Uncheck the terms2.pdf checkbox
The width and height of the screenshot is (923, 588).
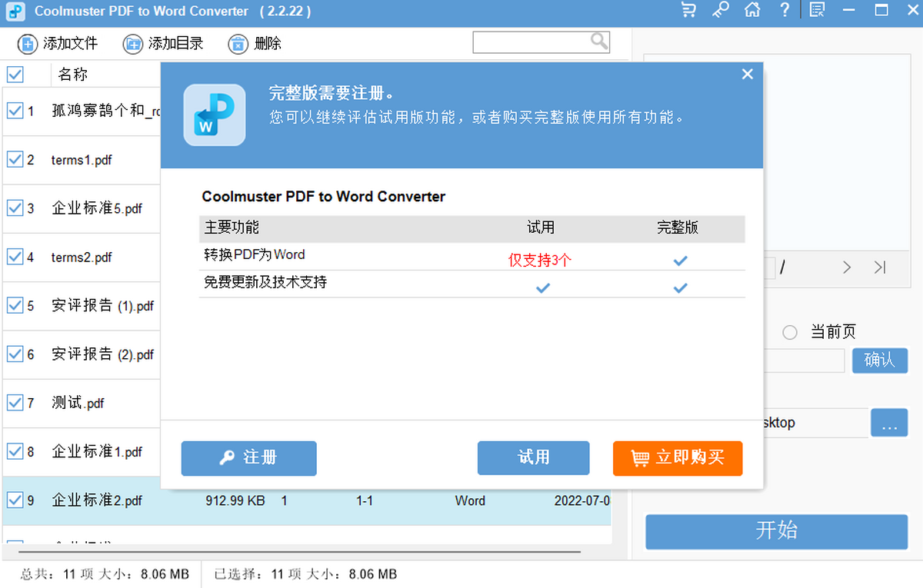click(x=15, y=257)
